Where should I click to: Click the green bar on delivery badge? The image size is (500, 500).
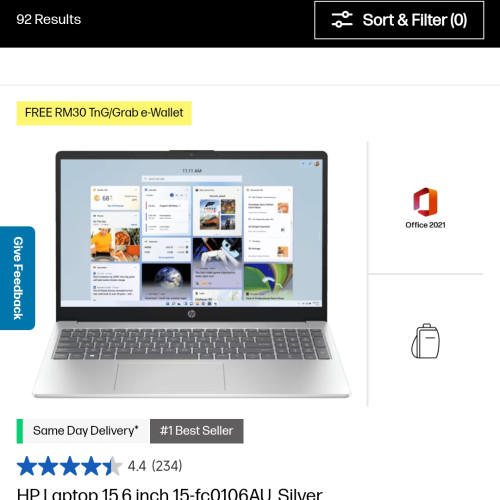pyautogui.click(x=20, y=431)
